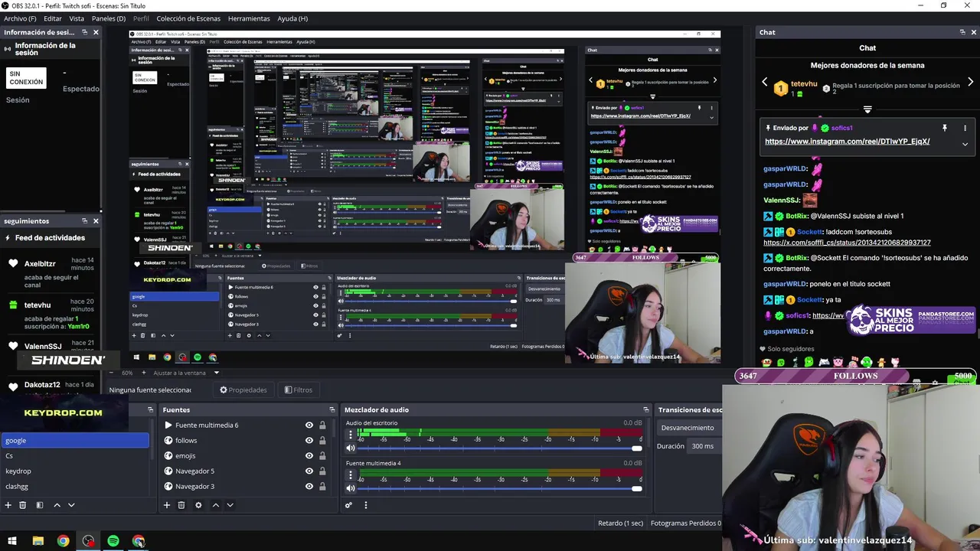Remove selected source with Fuentes trash icon

(x=181, y=505)
